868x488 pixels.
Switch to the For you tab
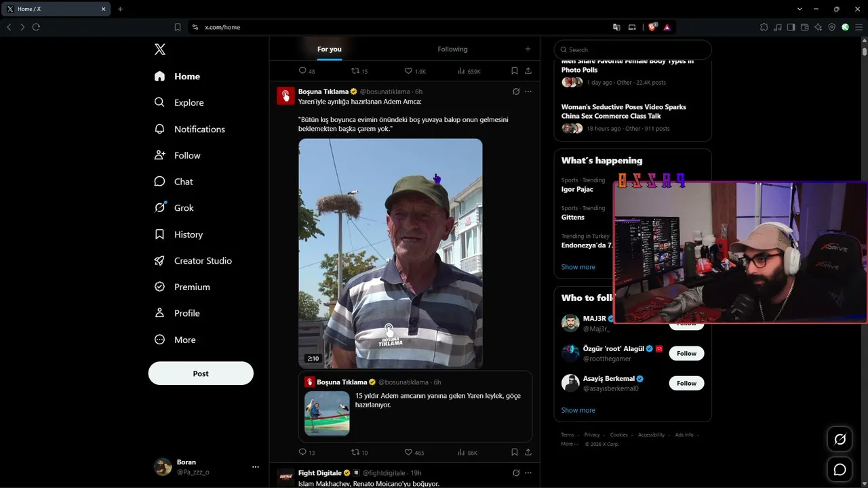coord(330,49)
